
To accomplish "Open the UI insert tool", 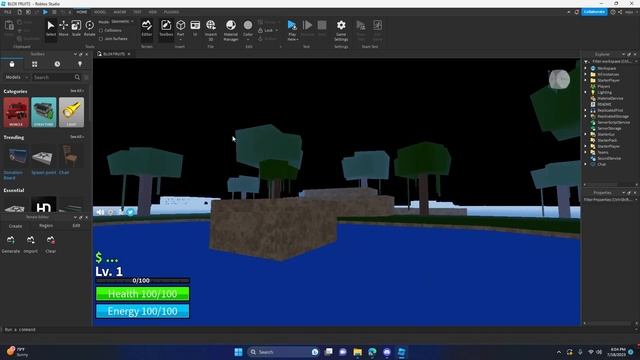I will coord(195,28).
